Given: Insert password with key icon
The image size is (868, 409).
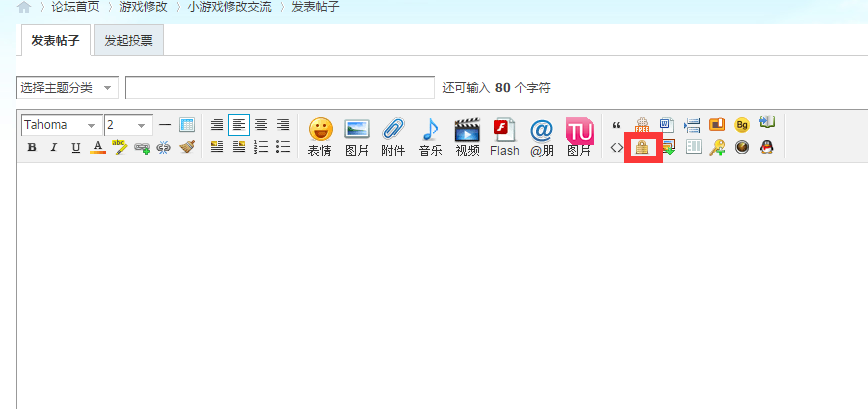Looking at the screenshot, I should point(717,147).
